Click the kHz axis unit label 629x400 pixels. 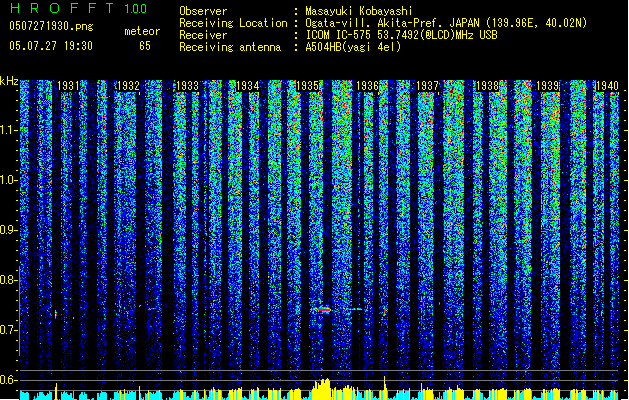pyautogui.click(x=9, y=81)
